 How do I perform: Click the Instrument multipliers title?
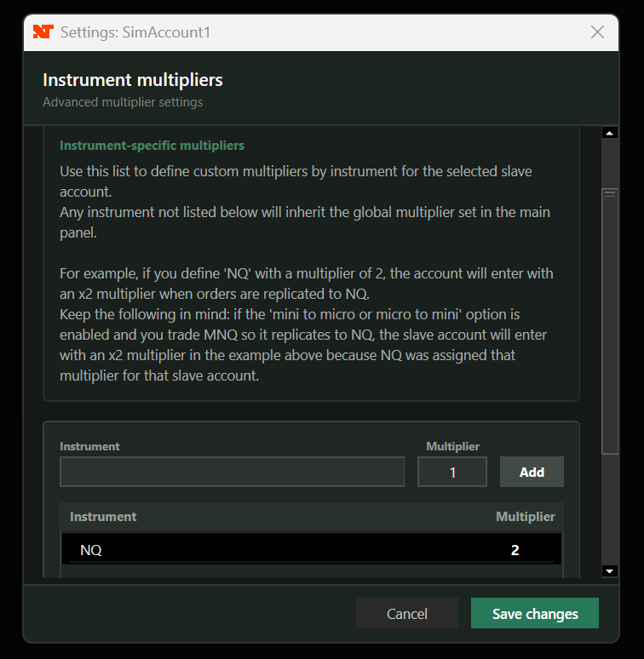[133, 80]
